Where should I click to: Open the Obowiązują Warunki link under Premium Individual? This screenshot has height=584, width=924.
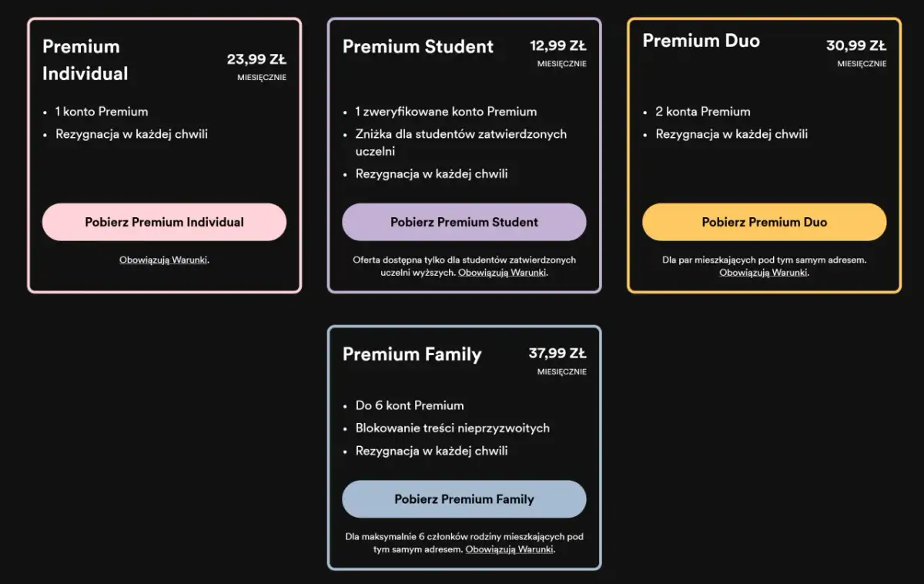163,260
